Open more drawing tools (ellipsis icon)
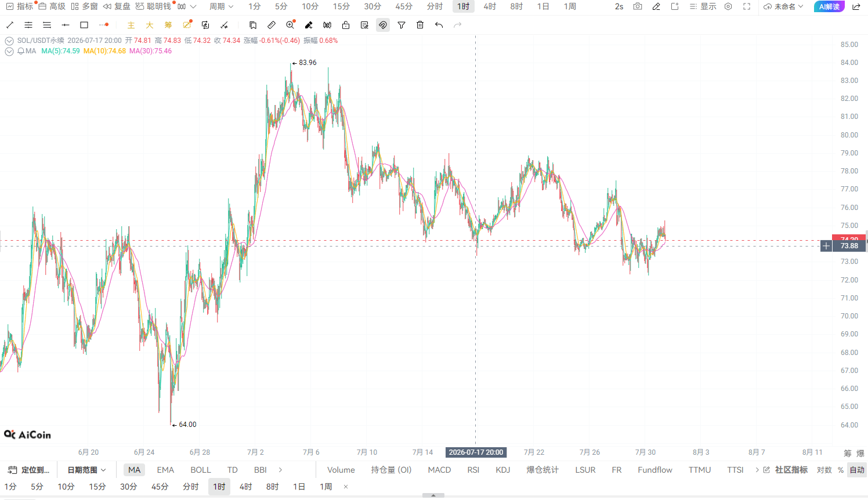This screenshot has width=868, height=500. point(103,25)
